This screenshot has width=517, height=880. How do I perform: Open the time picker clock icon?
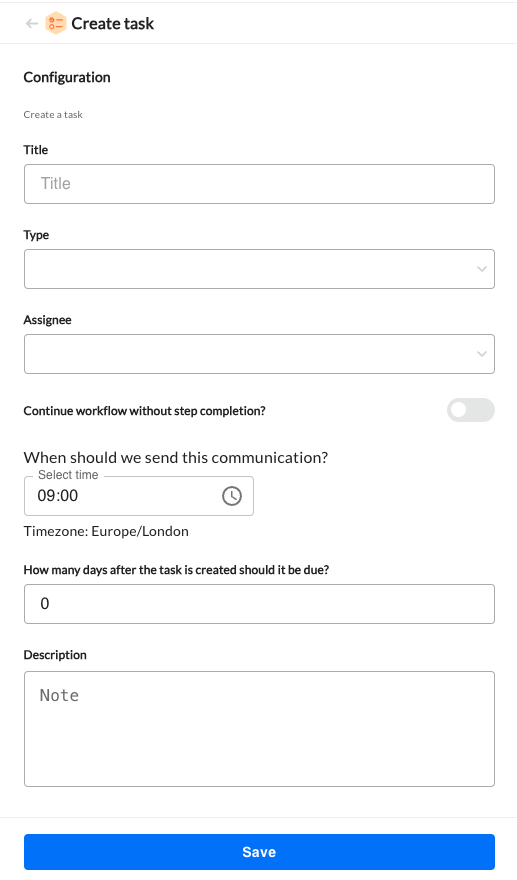232,496
